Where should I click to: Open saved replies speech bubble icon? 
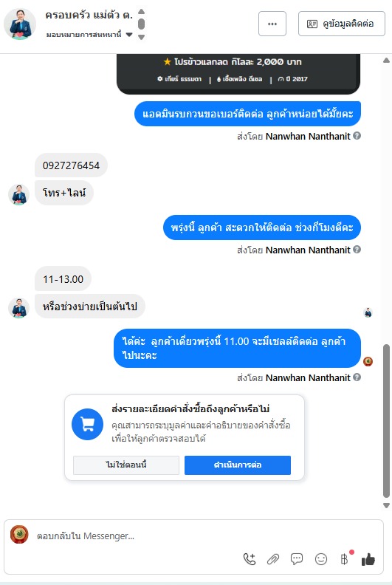click(x=297, y=559)
